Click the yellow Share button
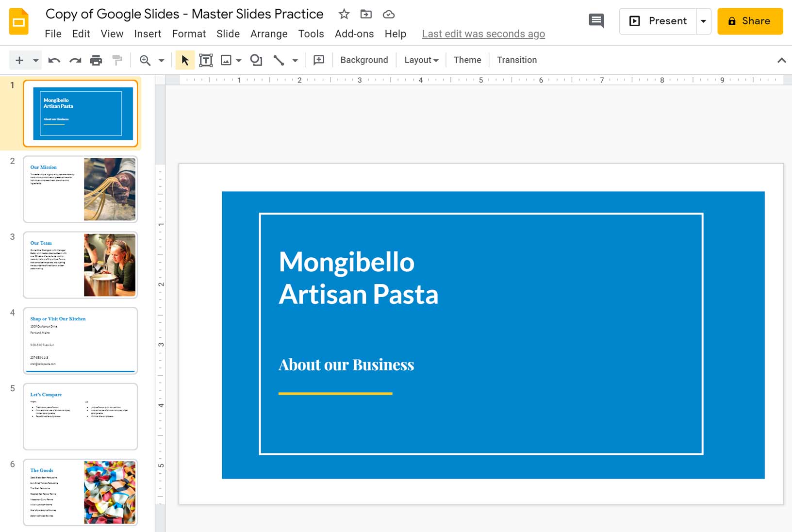792x532 pixels. (x=750, y=21)
